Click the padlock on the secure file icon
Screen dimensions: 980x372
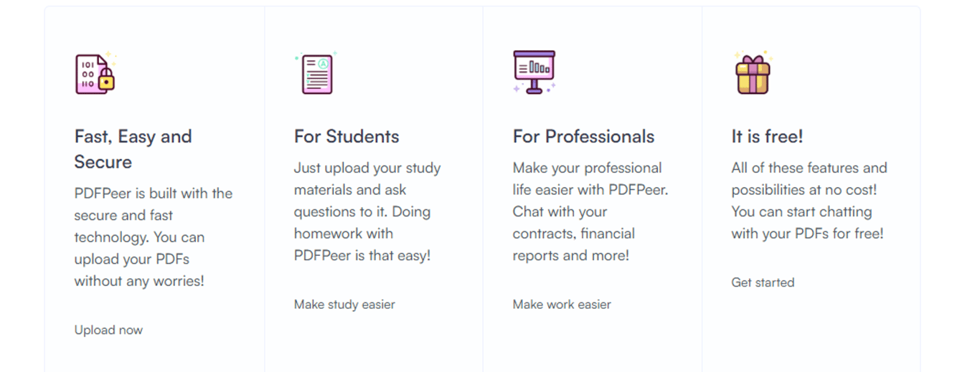107,80
